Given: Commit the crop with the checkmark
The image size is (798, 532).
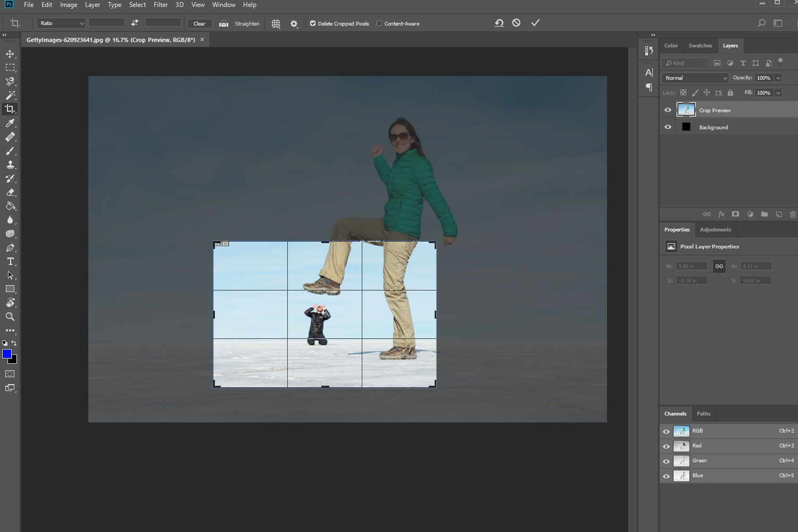Looking at the screenshot, I should (x=535, y=23).
